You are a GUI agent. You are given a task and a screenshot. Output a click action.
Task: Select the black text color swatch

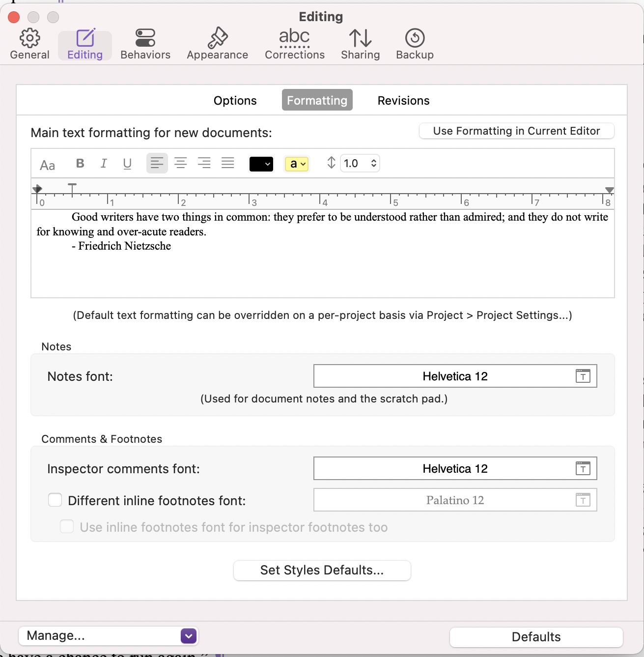[259, 163]
